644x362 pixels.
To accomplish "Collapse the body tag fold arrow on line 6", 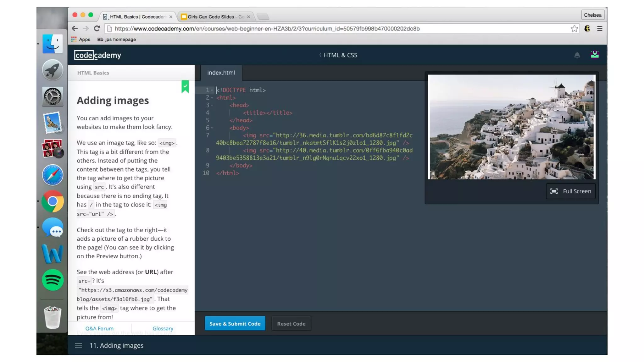I will (x=212, y=128).
